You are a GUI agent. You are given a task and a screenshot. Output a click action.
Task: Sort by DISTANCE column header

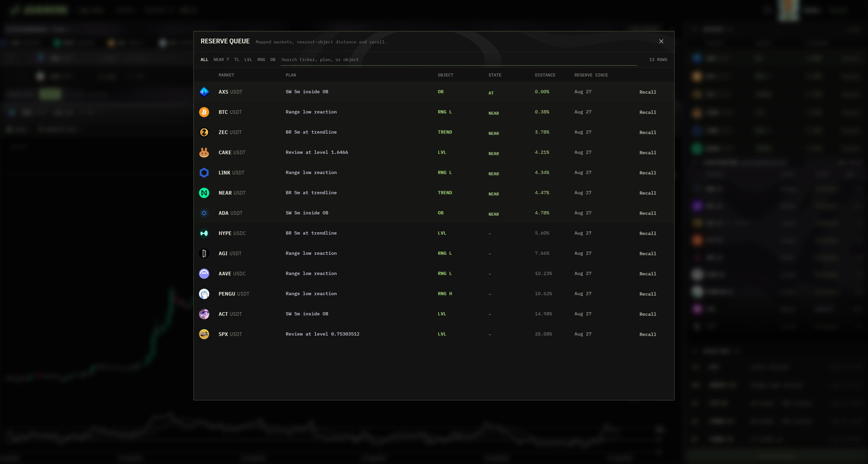545,75
